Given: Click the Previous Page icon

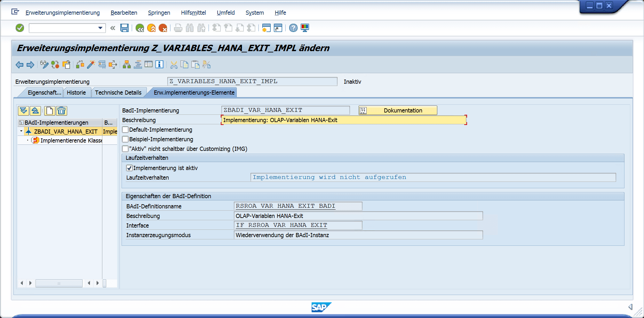Looking at the screenshot, I should coord(228,28).
